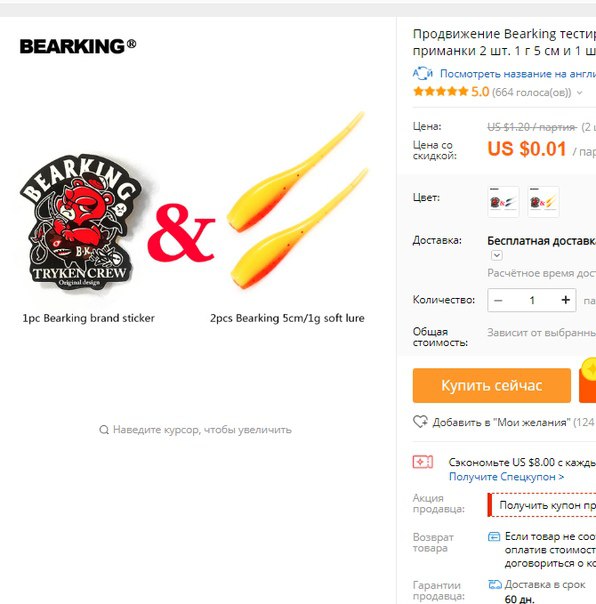The width and height of the screenshot is (596, 604).
Task: Click the five-star rating icons
Action: coord(440,92)
